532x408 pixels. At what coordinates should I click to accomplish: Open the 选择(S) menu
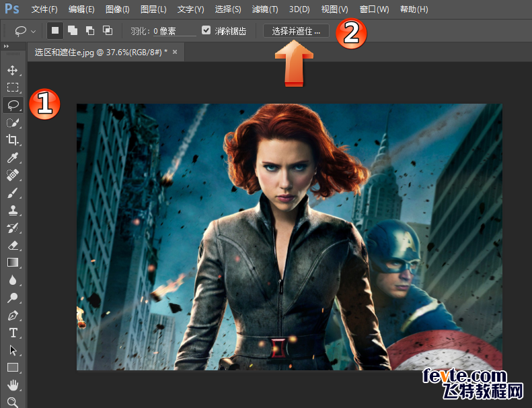pos(228,9)
